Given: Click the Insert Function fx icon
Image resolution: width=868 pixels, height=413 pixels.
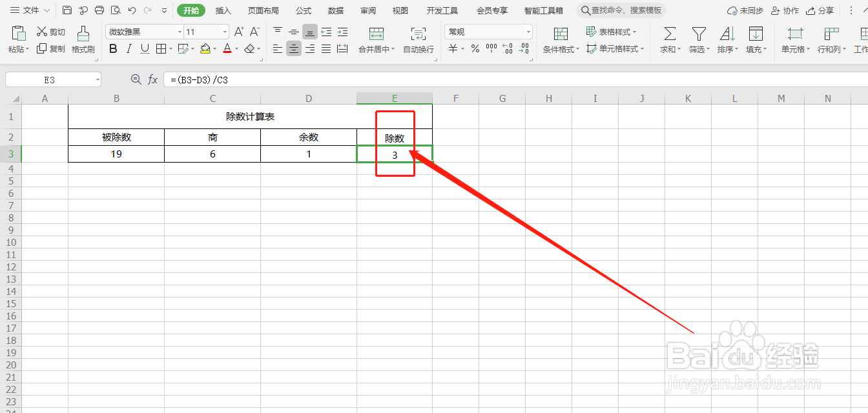Looking at the screenshot, I should tap(153, 79).
